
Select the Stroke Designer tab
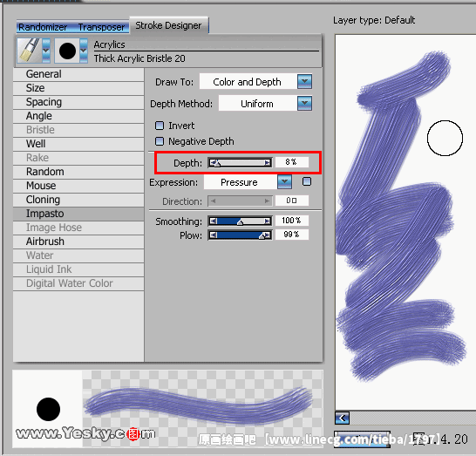(x=168, y=25)
